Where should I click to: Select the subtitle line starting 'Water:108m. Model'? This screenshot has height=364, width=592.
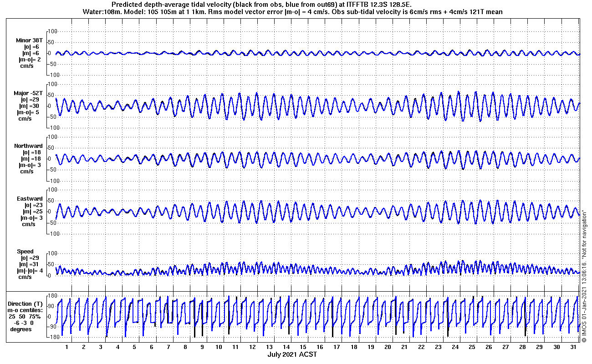point(293,12)
